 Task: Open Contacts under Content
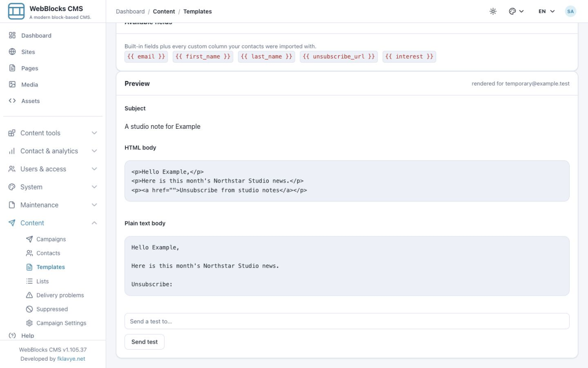(x=48, y=253)
